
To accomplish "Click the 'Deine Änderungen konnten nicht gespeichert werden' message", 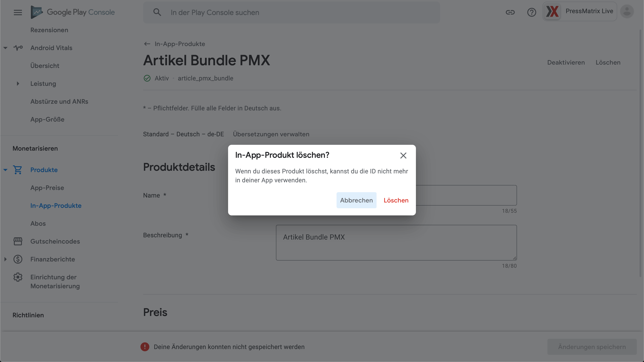I will [x=229, y=347].
